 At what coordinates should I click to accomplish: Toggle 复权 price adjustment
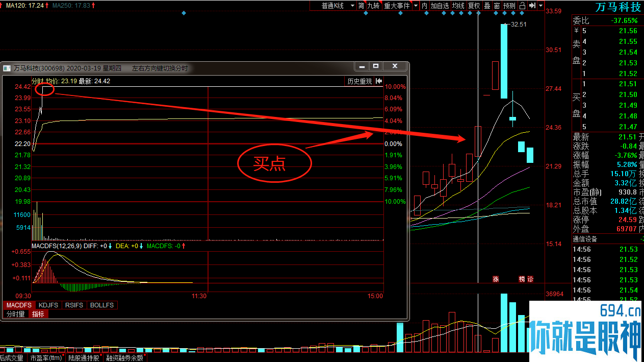[x=474, y=6]
